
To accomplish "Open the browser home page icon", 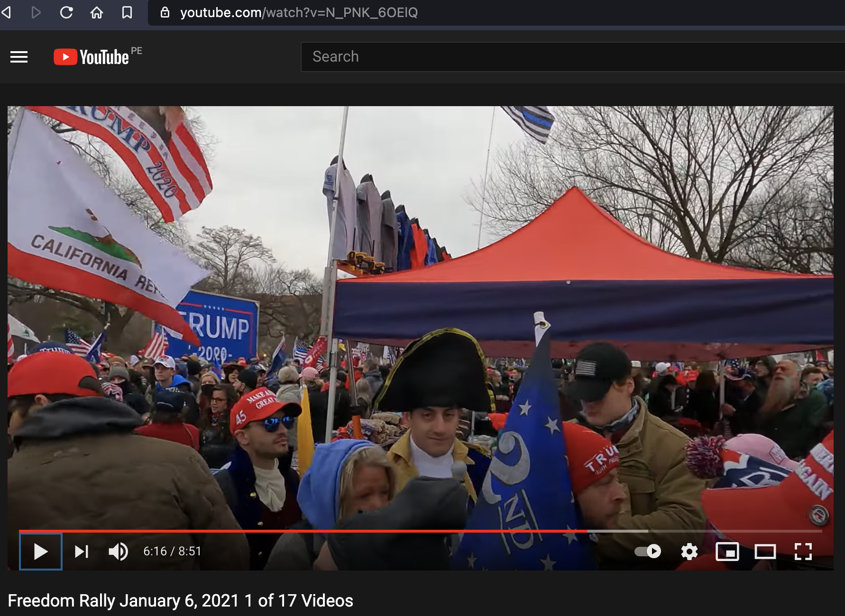I will (97, 12).
